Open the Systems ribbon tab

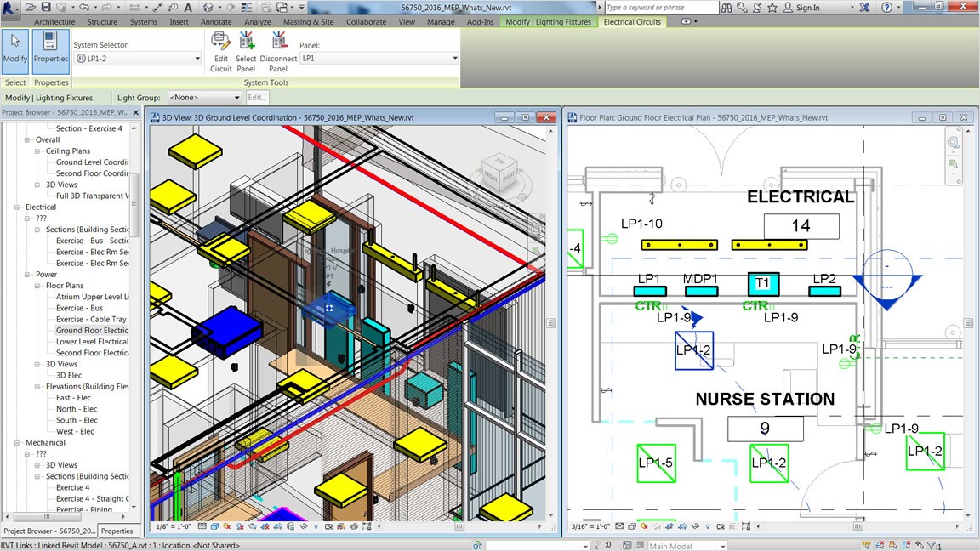click(x=144, y=22)
